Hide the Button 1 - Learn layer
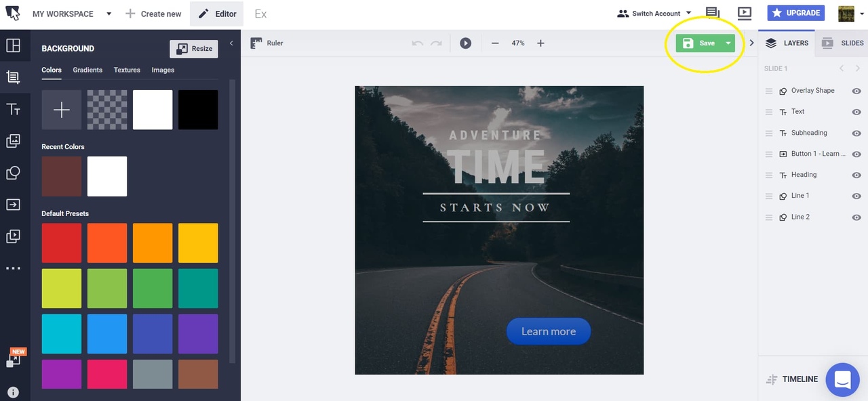The image size is (868, 401). click(856, 154)
